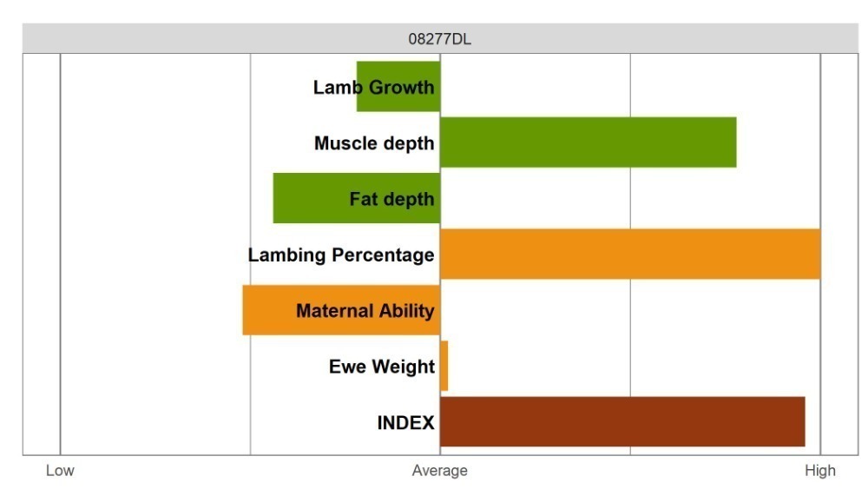Viewport: 868px width, 496px height.
Task: Select the "Lambing Percentage" text label
Action: pos(341,255)
